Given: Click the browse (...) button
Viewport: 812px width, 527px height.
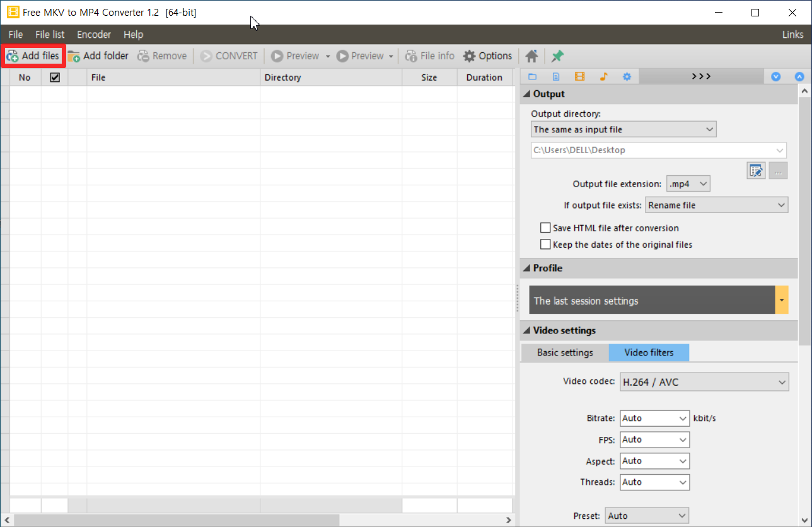Looking at the screenshot, I should (778, 170).
